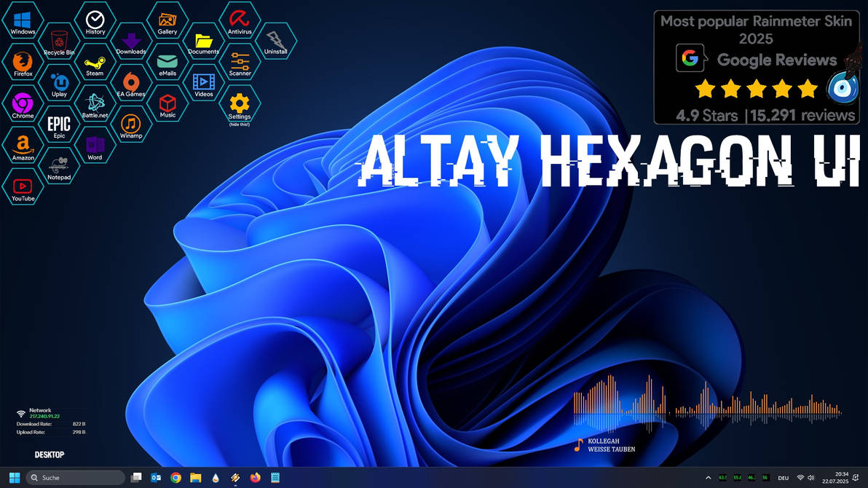Select the Uninstall lightning hexagon
The height and width of the screenshot is (488, 868).
276,38
